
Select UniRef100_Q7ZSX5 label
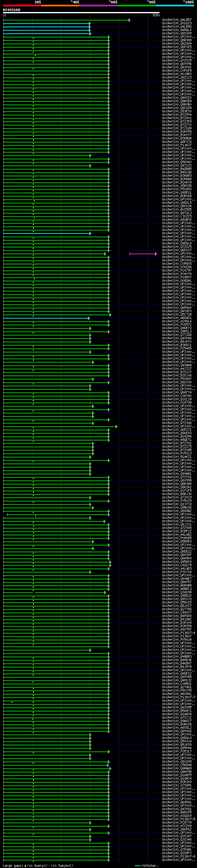[x=177, y=61]
